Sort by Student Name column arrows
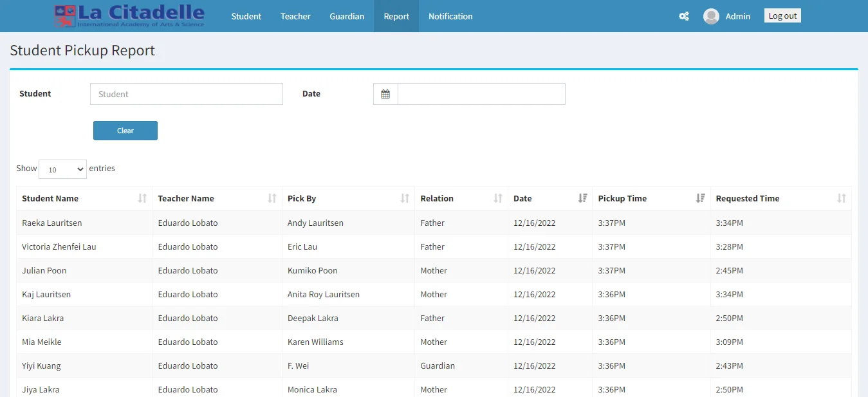 (142, 198)
